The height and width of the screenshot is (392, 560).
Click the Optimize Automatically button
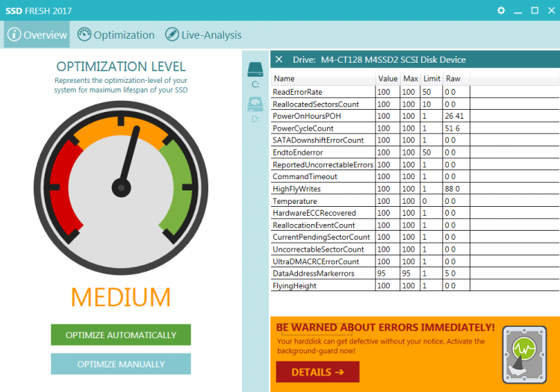point(121,335)
